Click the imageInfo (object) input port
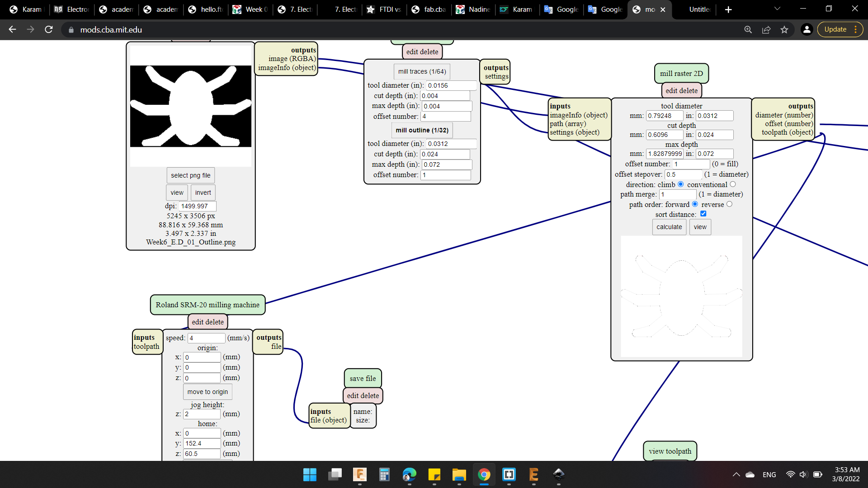Image resolution: width=868 pixels, height=488 pixels. coord(578,115)
